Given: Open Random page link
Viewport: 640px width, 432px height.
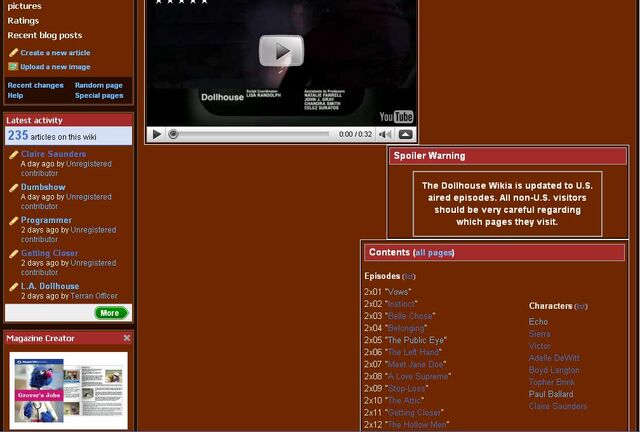Looking at the screenshot, I should [x=99, y=85].
